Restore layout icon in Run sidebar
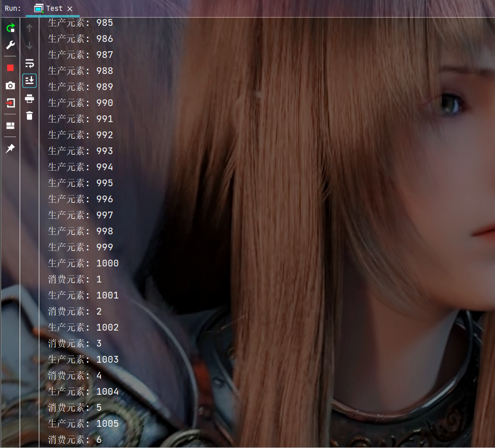 click(10, 126)
